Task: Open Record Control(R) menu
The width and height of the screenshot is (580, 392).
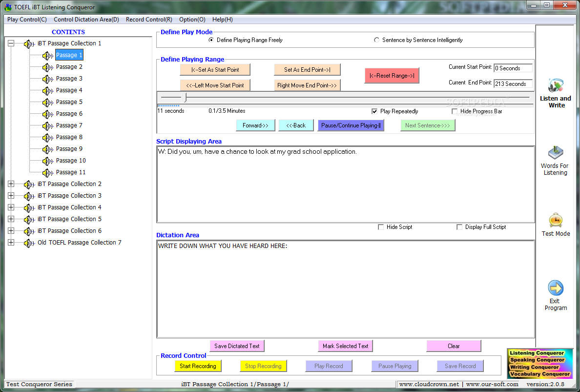Action: 149,20
